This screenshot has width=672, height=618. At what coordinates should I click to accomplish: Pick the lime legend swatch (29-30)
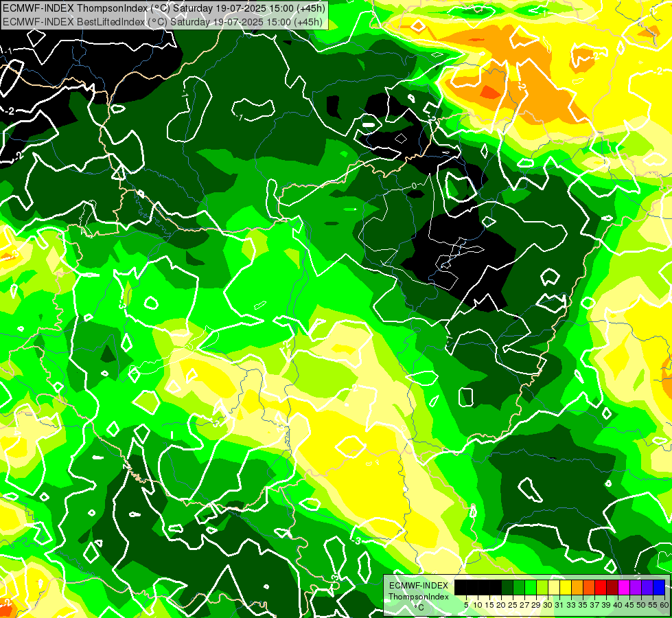pyautogui.click(x=542, y=587)
